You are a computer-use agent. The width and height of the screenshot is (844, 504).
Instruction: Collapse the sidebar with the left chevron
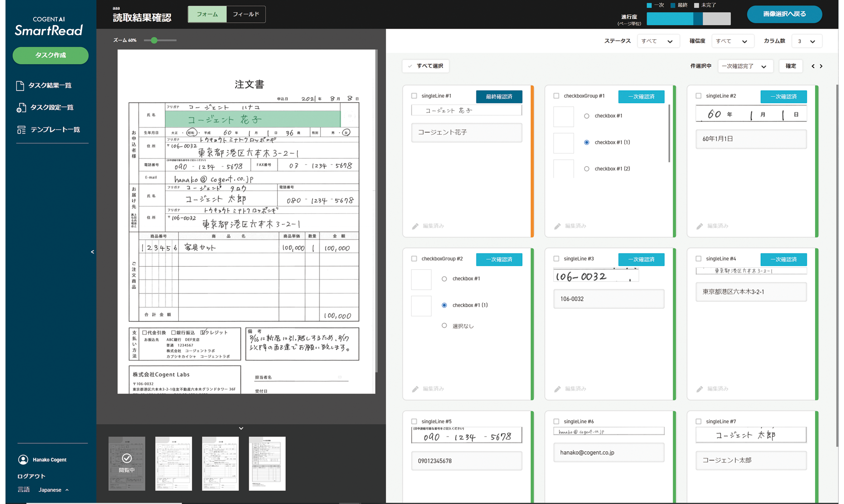92,252
